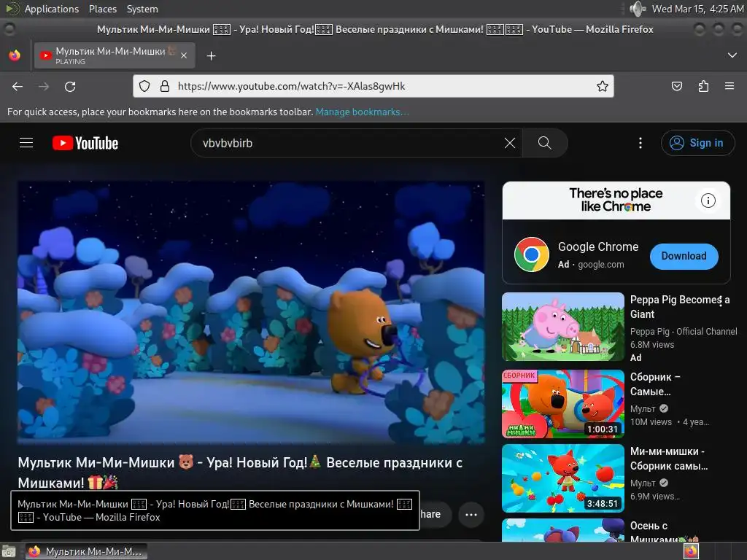The height and width of the screenshot is (560, 747).
Task: Click the date and time clock
Action: click(697, 9)
